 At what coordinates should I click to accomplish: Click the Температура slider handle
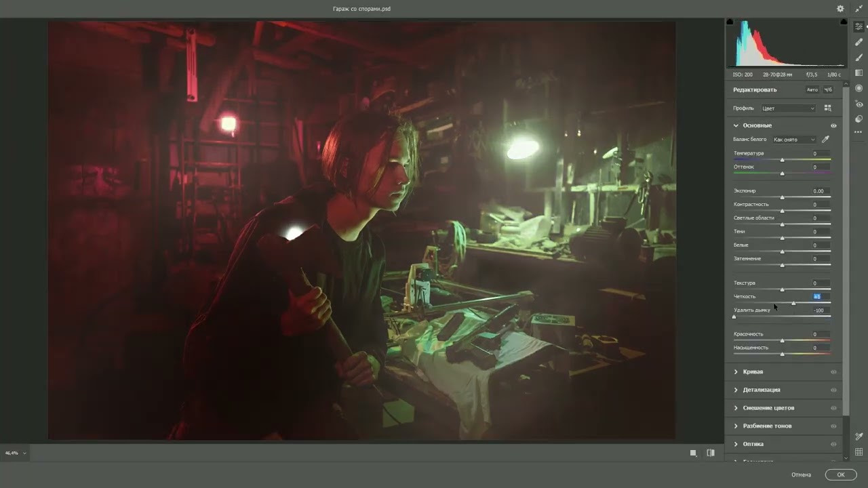click(x=782, y=160)
